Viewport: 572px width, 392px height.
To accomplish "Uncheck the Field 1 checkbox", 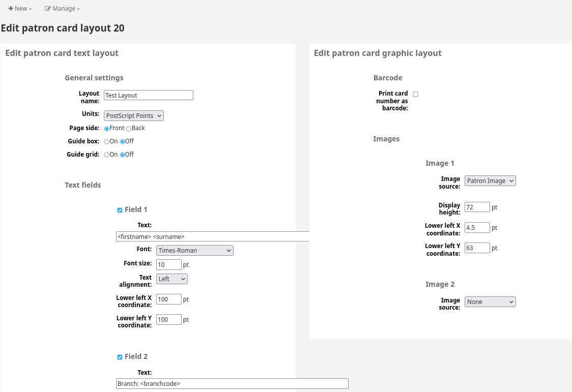I will coord(120,210).
